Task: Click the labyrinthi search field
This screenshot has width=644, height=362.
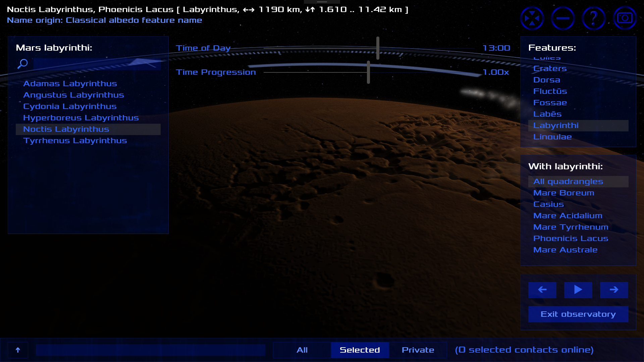Action: (x=97, y=64)
